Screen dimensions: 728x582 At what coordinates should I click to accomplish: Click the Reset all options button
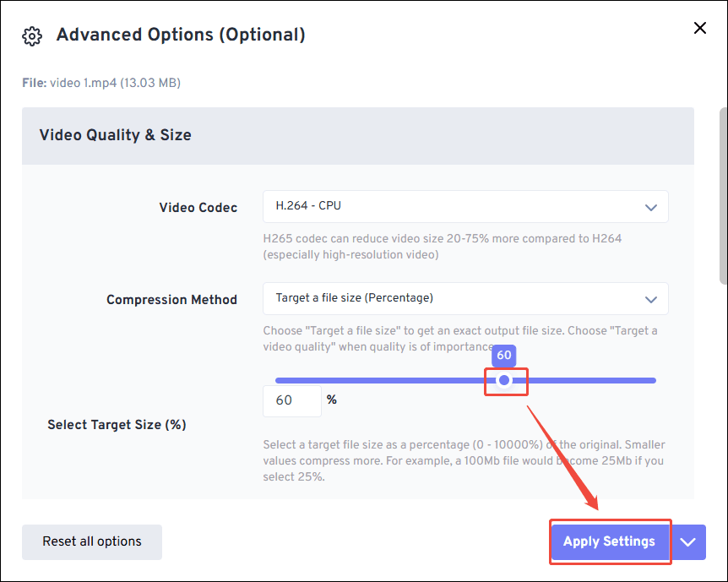coord(91,541)
